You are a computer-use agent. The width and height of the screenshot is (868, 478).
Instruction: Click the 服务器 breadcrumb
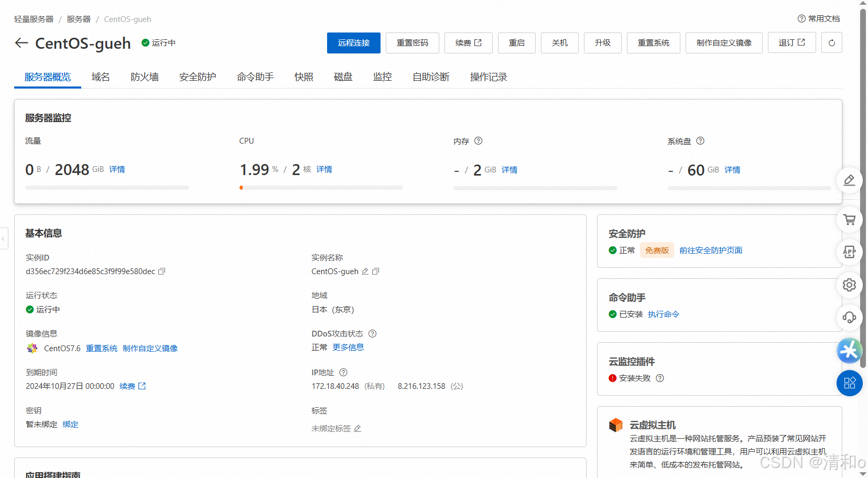coord(79,19)
